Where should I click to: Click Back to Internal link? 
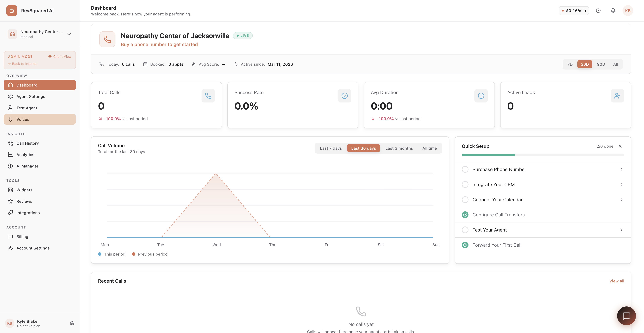coord(23,64)
